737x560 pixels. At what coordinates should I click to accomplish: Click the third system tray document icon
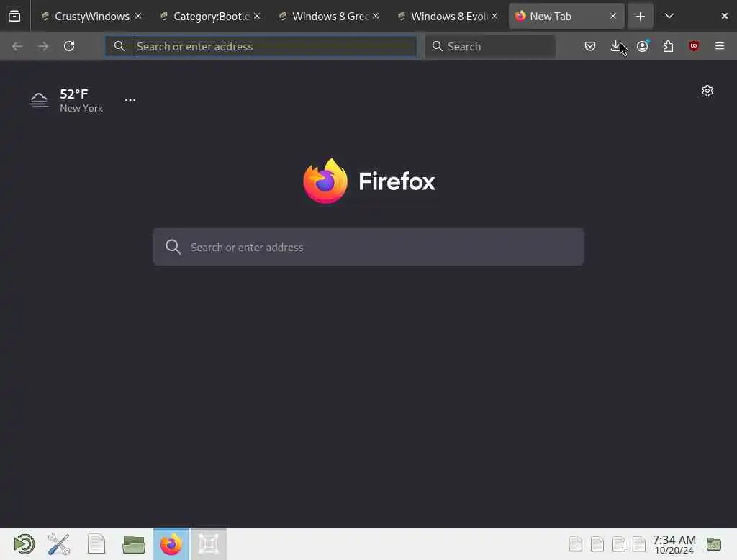point(618,544)
